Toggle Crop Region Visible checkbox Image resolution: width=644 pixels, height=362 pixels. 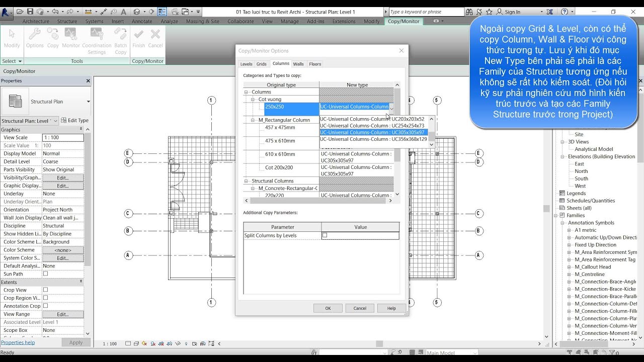click(x=45, y=298)
